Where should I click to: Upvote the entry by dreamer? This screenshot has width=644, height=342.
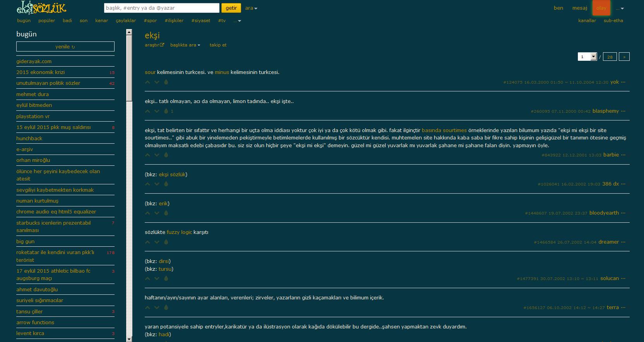pyautogui.click(x=147, y=242)
